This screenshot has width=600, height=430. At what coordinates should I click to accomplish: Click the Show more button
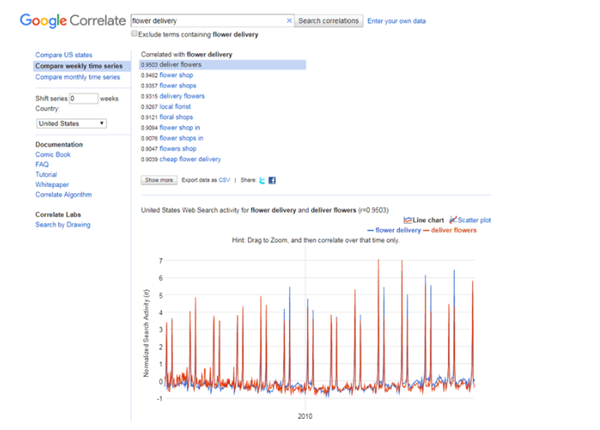click(159, 180)
